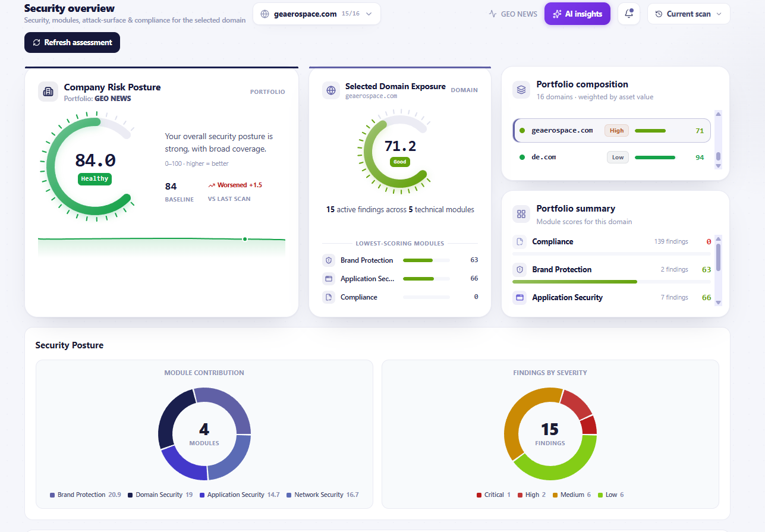
Task: Expand the geaerospace.com domain selector
Action: point(317,14)
